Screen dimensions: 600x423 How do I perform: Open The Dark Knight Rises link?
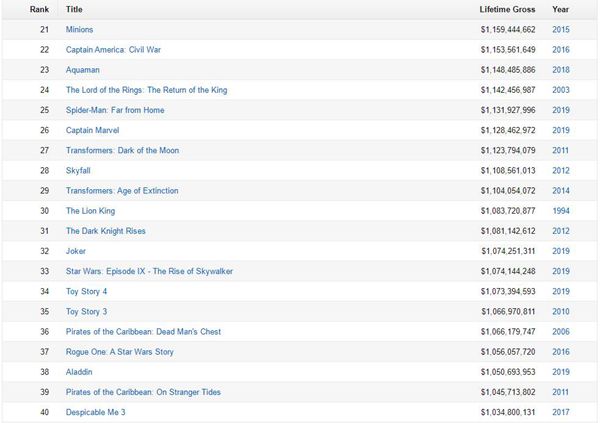(106, 231)
